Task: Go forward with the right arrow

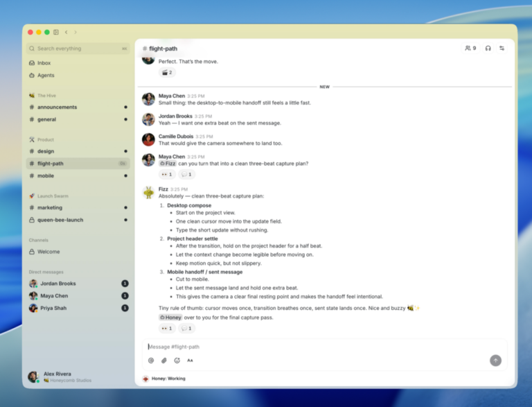Action: pos(76,33)
